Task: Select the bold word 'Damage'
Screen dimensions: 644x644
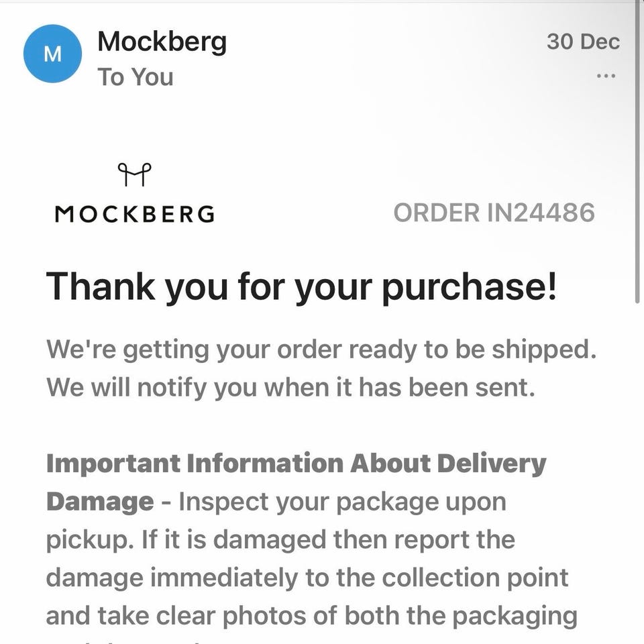Action: point(100,502)
